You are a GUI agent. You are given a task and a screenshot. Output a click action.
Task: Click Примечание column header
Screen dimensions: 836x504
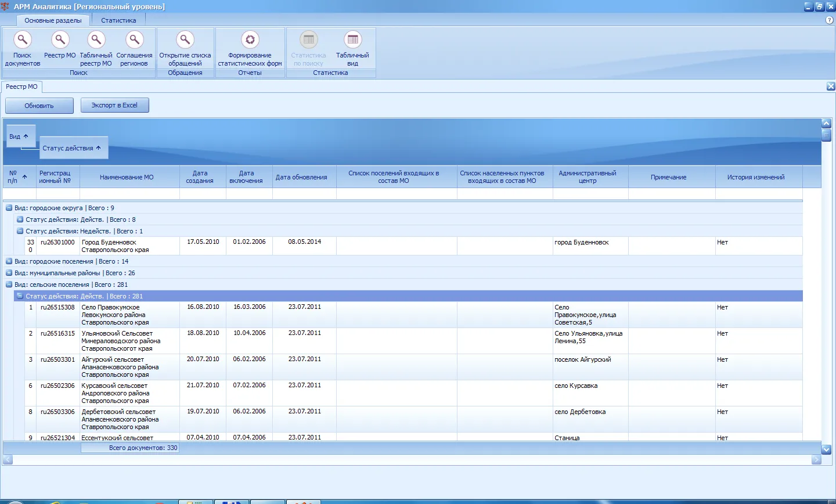point(672,177)
